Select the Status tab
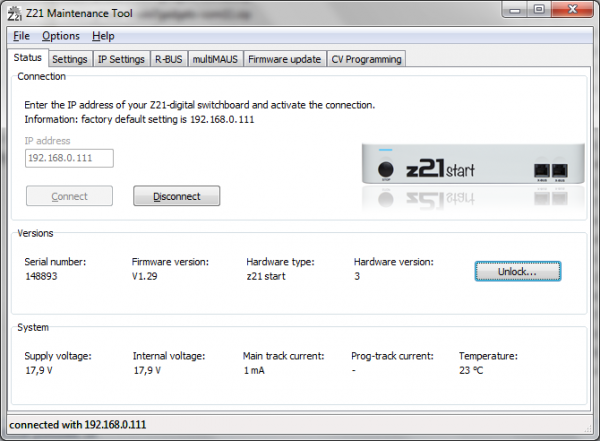 coord(28,58)
